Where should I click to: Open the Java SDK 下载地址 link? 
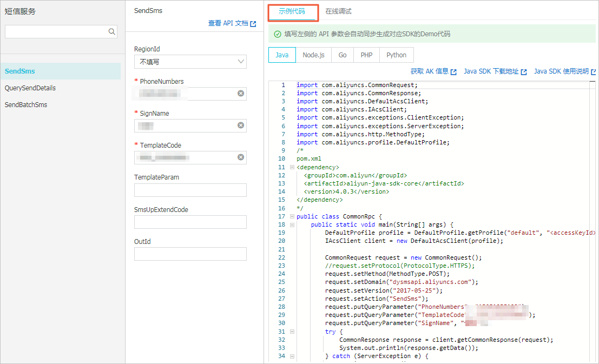(x=491, y=71)
